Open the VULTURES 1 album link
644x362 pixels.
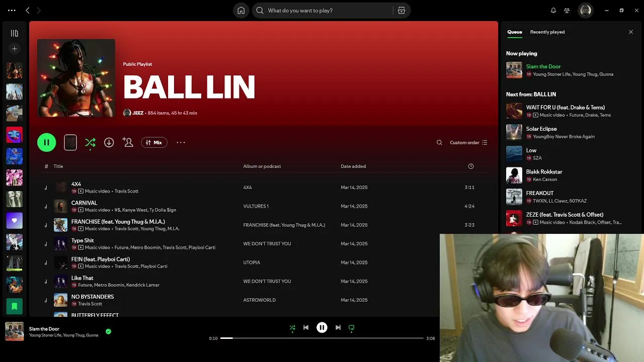click(x=256, y=206)
